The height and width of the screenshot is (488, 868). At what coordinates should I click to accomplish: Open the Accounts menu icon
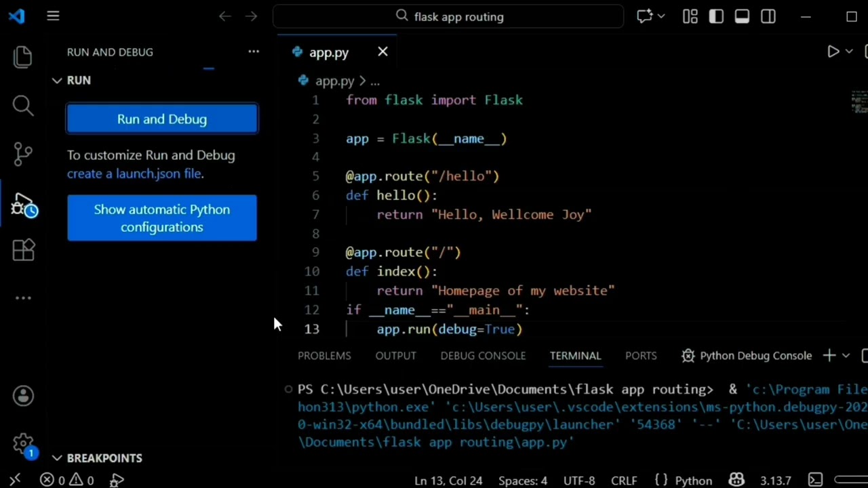pos(23,396)
